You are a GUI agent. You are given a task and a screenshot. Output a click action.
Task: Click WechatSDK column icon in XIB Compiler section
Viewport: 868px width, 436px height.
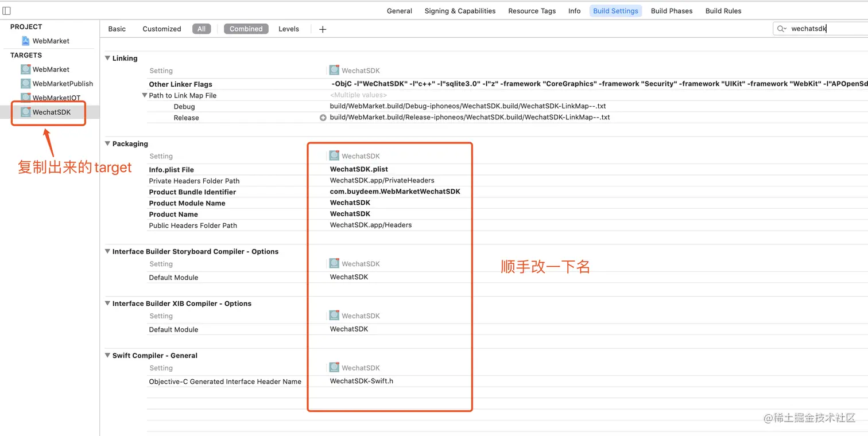click(x=334, y=316)
